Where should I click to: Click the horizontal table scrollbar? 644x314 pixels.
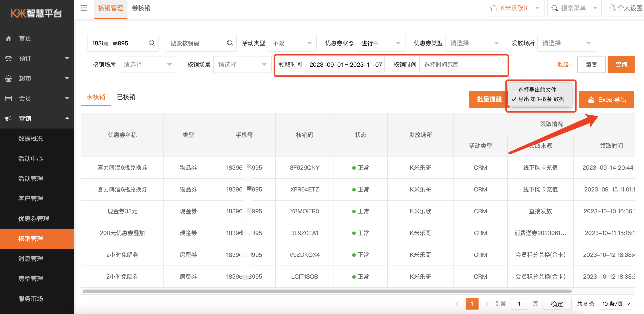click(x=327, y=291)
